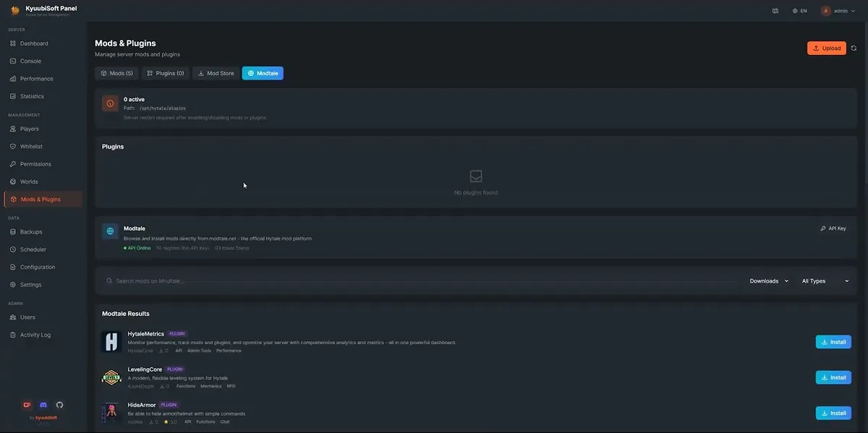
Task: Click the Backups database icon in sidebar
Action: point(13,232)
